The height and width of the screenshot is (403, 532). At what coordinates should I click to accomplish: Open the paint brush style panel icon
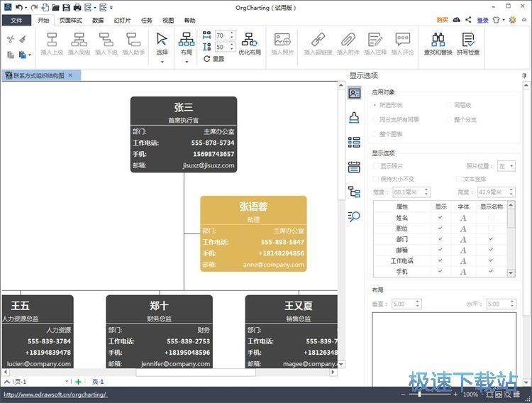click(x=354, y=118)
